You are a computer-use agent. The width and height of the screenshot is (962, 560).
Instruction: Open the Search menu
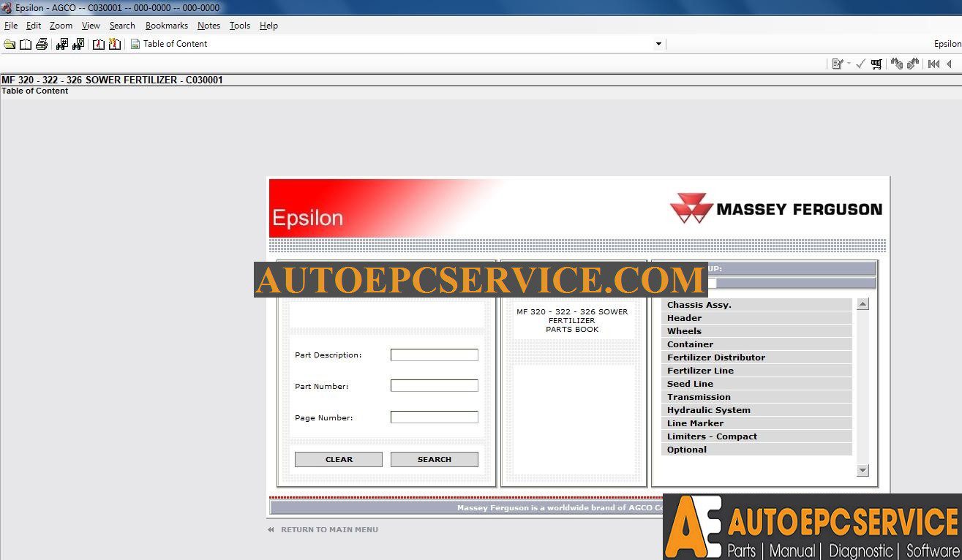(x=122, y=26)
